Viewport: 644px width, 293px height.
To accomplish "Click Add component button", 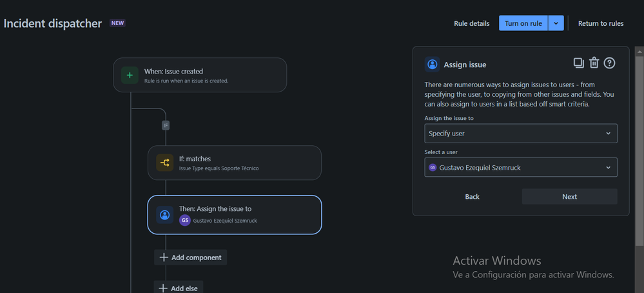I will [x=191, y=258].
